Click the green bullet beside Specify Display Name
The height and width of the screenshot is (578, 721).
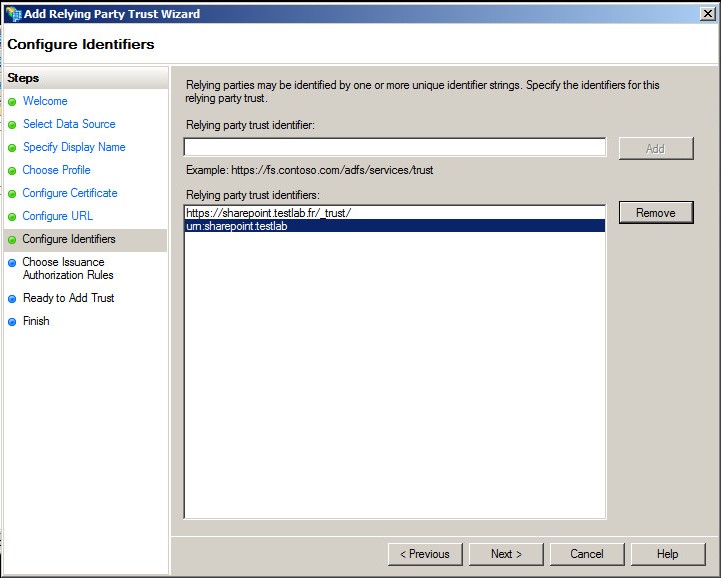(12, 148)
